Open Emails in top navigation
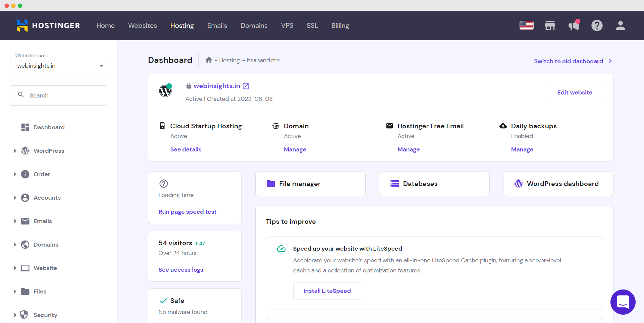Image resolution: width=644 pixels, height=323 pixels. 217,25
